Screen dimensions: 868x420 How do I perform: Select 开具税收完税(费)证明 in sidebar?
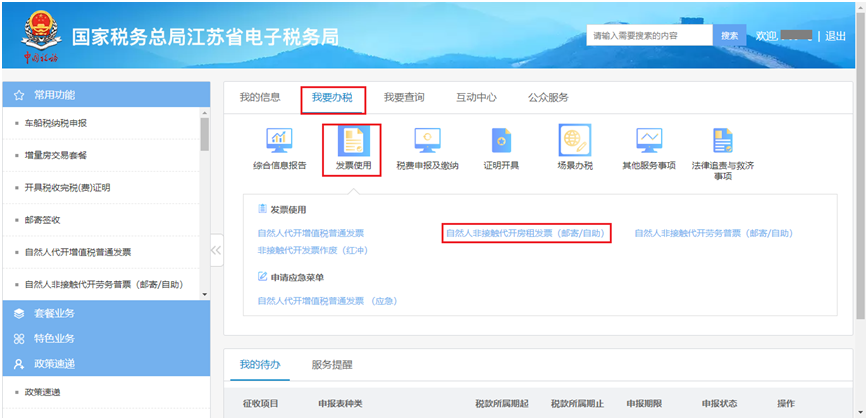(67, 188)
